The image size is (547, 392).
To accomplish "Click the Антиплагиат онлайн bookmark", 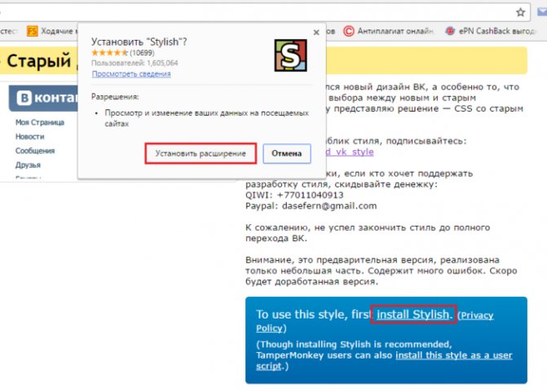I will tap(388, 31).
